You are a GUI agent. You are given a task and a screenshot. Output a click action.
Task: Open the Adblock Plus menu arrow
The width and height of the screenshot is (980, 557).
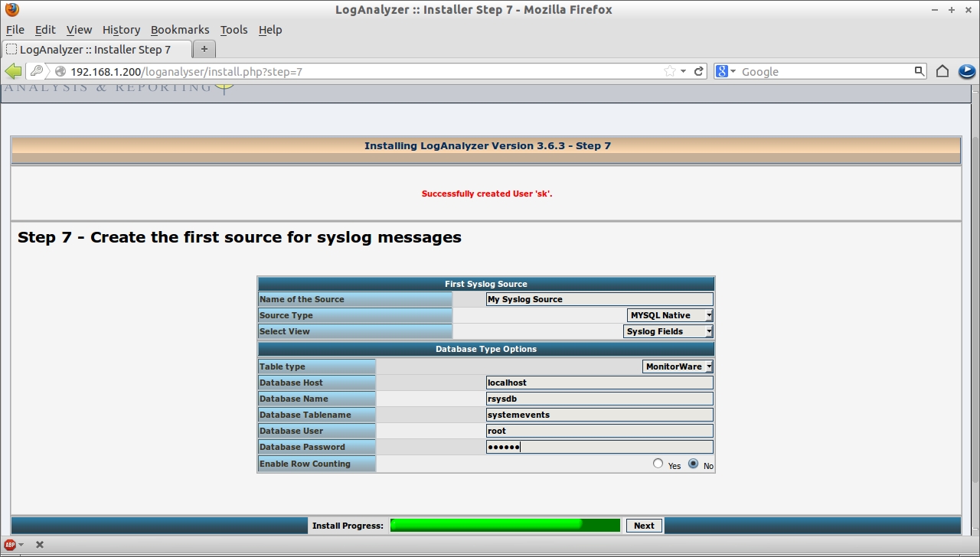coord(21,545)
